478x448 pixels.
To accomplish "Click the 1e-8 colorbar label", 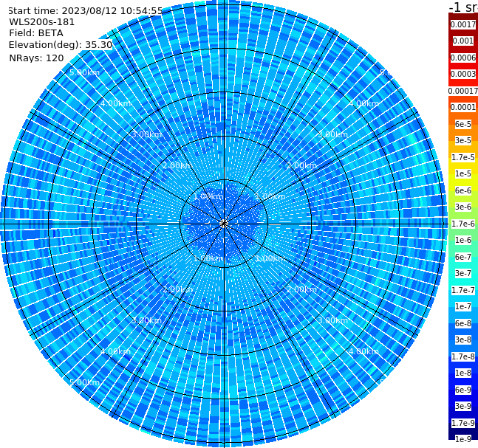I will [x=463, y=373].
